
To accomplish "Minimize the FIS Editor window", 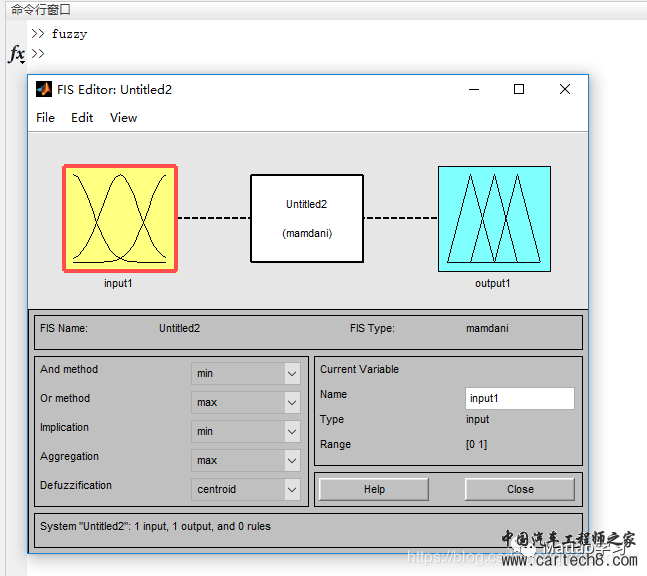I will [474, 89].
